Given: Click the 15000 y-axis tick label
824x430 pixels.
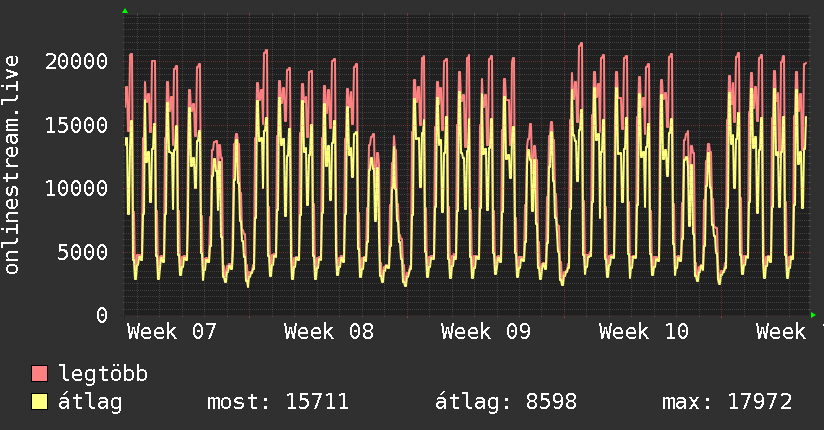Looking at the screenshot, I should pyautogui.click(x=78, y=125).
